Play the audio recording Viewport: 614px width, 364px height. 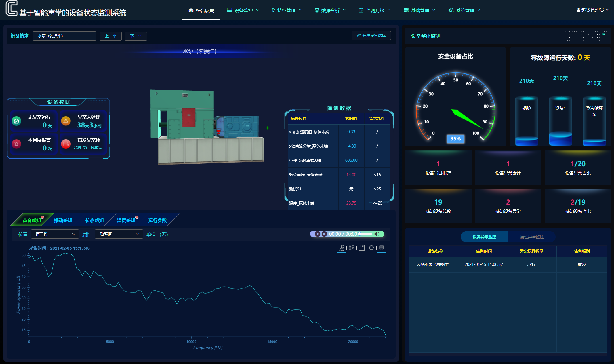[x=317, y=234]
